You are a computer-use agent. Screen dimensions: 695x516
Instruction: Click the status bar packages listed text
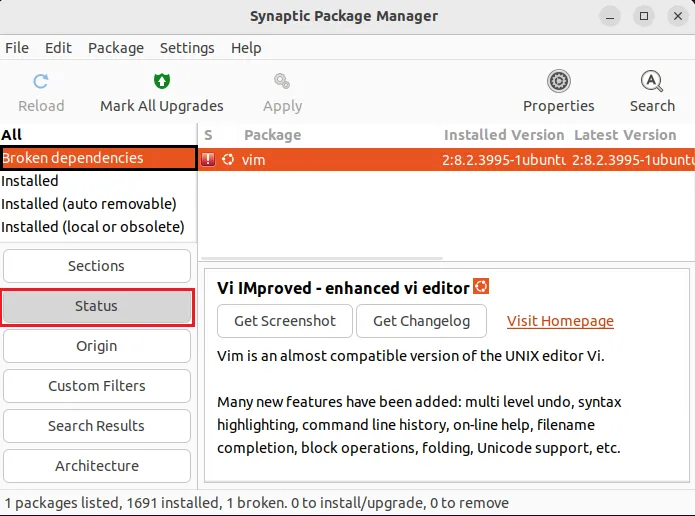coord(257,503)
